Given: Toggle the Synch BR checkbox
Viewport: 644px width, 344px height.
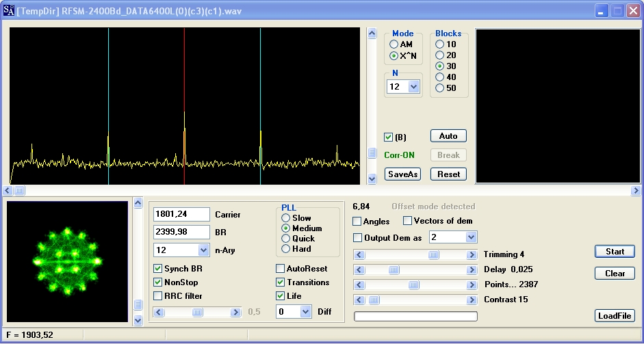Looking at the screenshot, I should [x=158, y=269].
